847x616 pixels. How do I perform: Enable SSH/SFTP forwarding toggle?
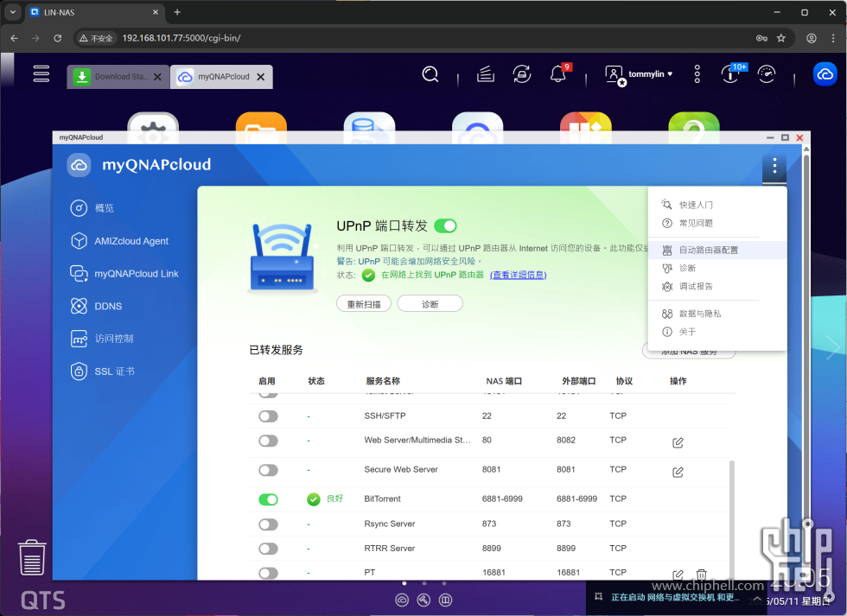(268, 416)
